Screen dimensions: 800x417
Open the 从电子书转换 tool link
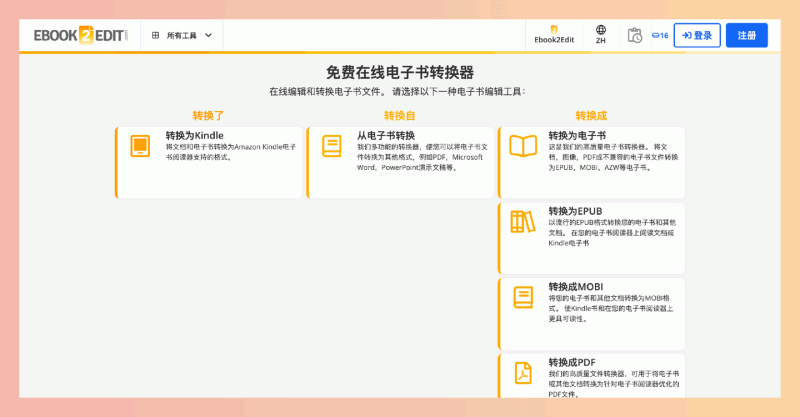(386, 135)
